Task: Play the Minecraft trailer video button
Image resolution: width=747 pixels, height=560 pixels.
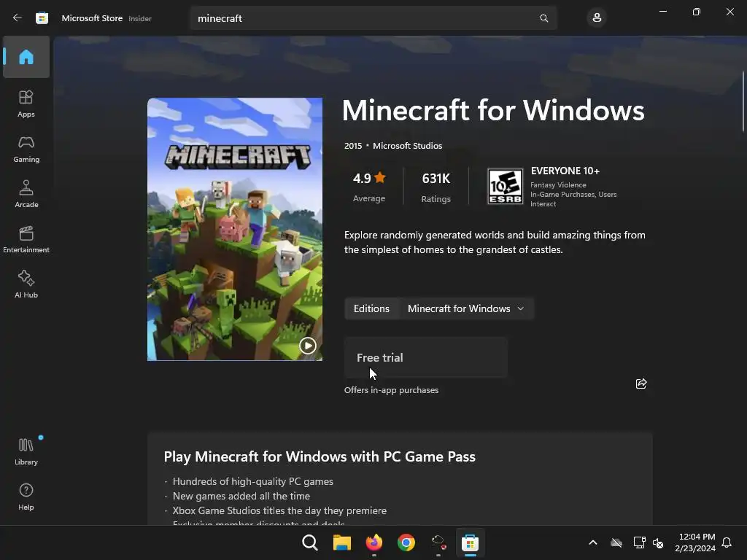Action: (x=308, y=345)
